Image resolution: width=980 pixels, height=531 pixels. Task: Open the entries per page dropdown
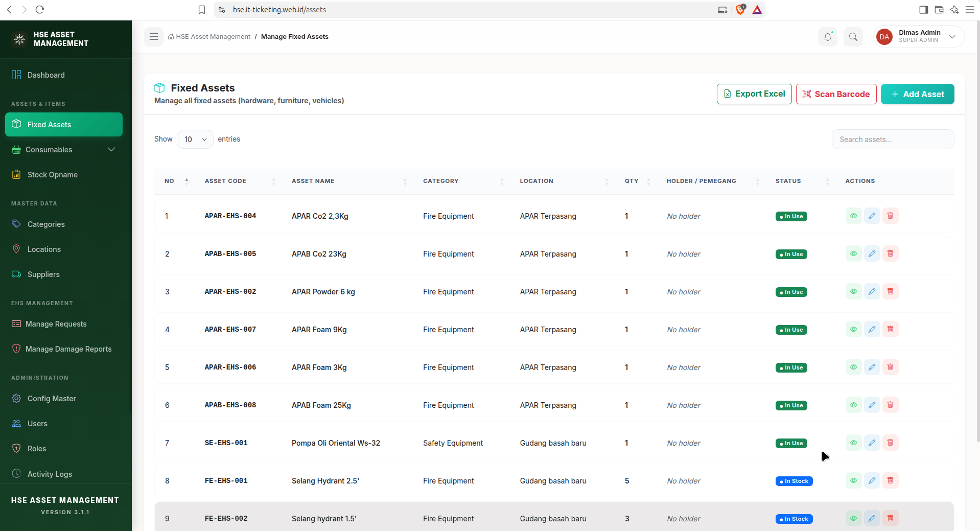(195, 140)
